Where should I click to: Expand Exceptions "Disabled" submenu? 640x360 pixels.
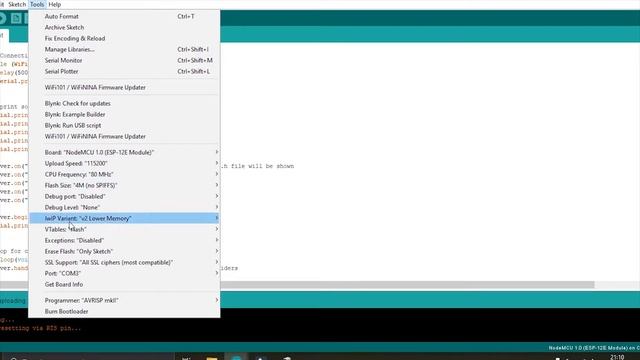[x=124, y=240]
